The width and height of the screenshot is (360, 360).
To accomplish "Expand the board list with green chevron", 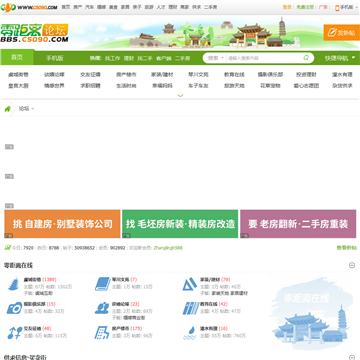I will [x=180, y=96].
